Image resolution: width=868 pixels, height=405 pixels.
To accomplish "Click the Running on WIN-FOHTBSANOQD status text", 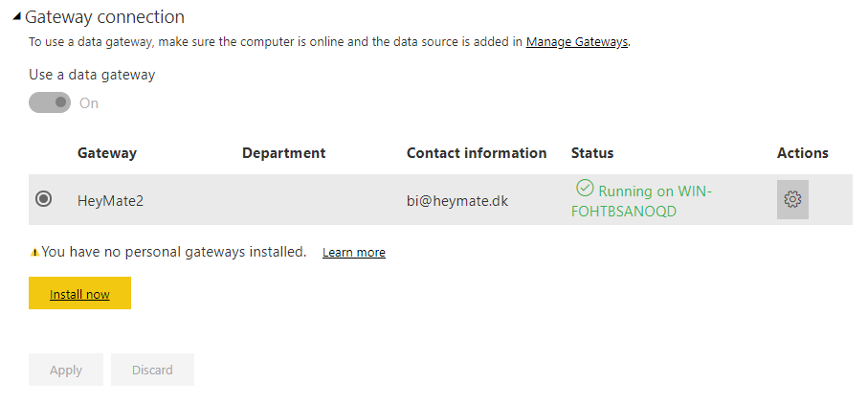I will 642,200.
